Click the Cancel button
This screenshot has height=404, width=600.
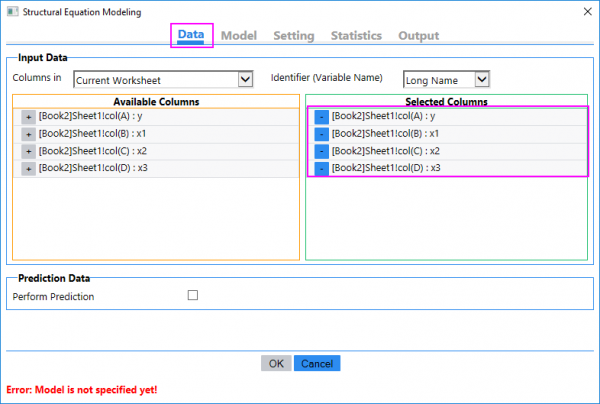click(317, 363)
